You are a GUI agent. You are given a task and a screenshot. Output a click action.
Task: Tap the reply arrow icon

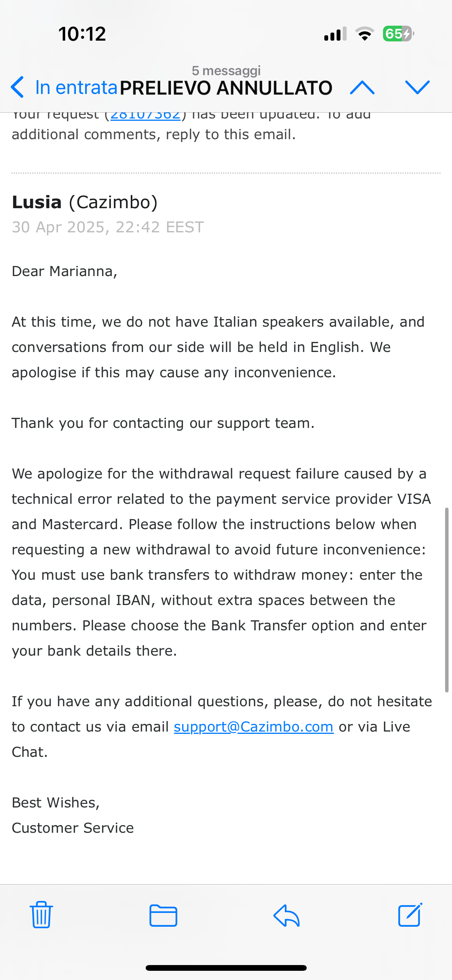(286, 916)
